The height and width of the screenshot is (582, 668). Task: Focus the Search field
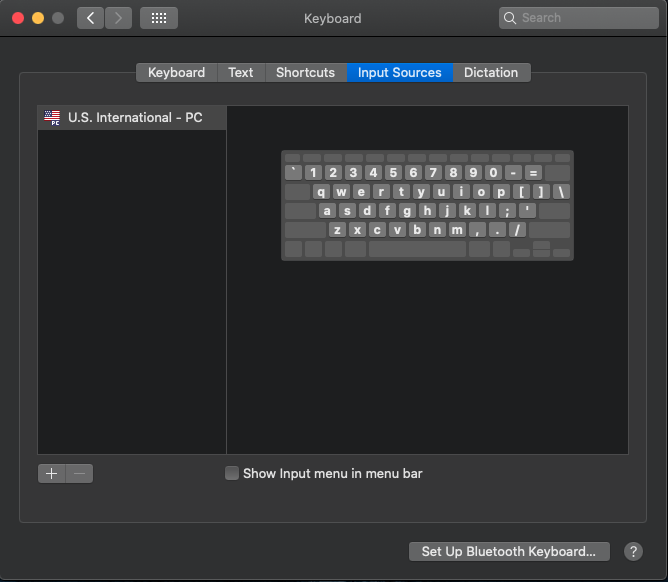tap(579, 18)
